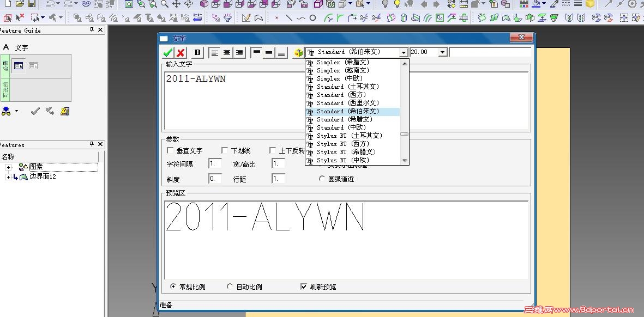The image size is (644, 317).
Task: Set vertical alignment to top
Action: click(256, 52)
